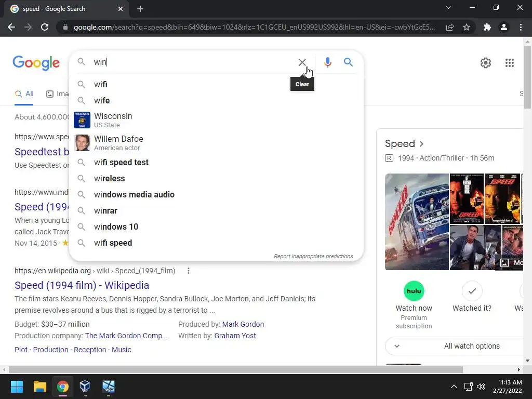Click Report inappropriate predictions
The image size is (532, 399).
pyautogui.click(x=313, y=256)
